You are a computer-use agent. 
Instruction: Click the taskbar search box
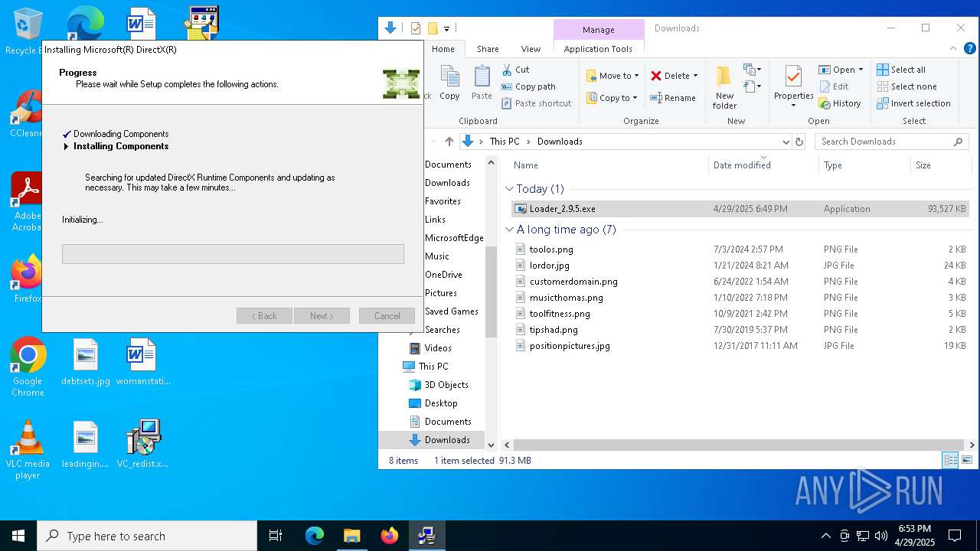point(147,536)
